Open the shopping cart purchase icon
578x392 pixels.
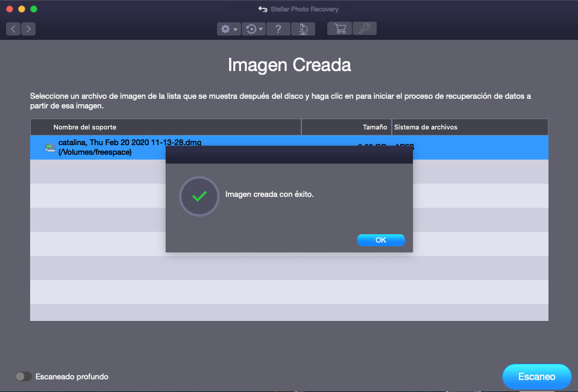click(339, 28)
